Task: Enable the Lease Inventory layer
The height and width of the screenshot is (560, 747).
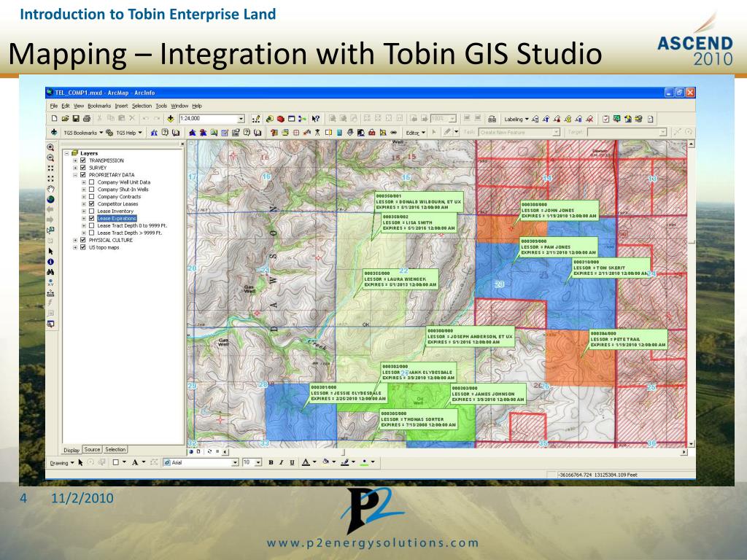Action: click(x=91, y=211)
